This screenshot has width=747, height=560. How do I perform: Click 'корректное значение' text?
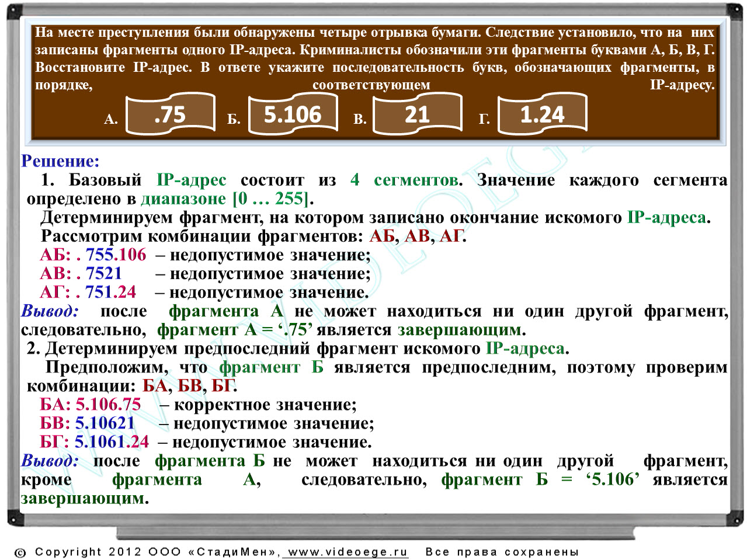coord(263,404)
